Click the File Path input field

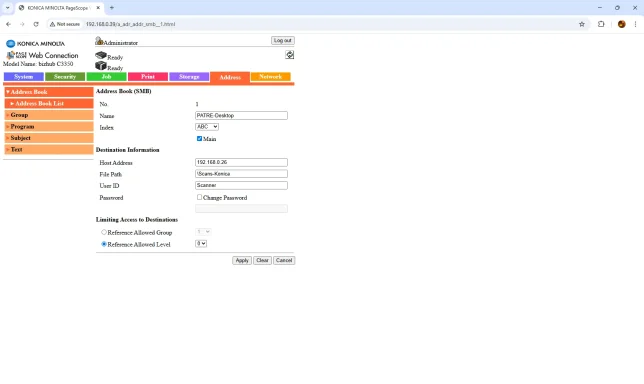[242, 174]
